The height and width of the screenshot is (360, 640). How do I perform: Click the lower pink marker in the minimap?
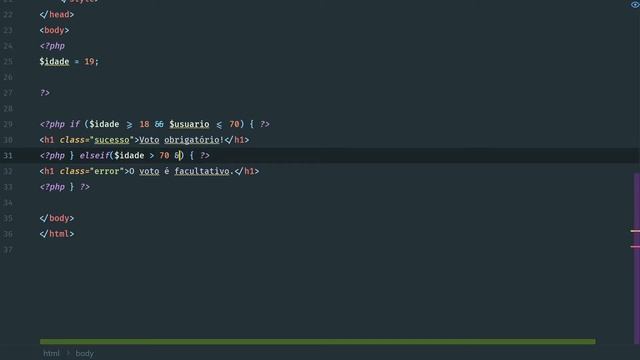click(635, 247)
